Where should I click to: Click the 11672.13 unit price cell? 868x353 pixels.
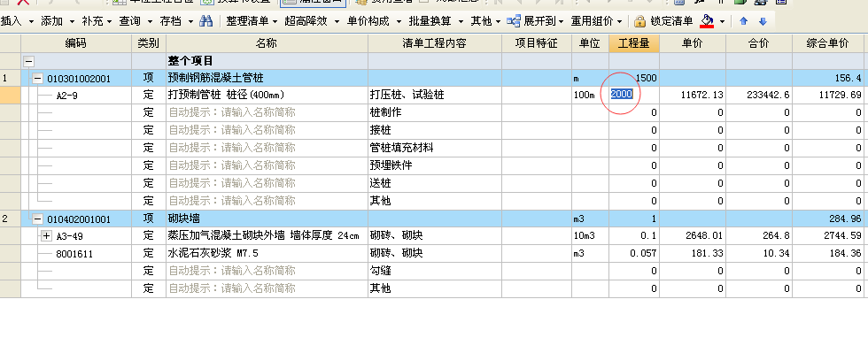[693, 96]
